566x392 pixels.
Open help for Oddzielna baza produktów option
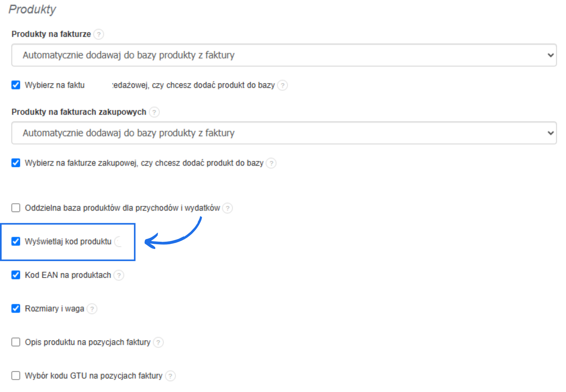[x=227, y=208]
